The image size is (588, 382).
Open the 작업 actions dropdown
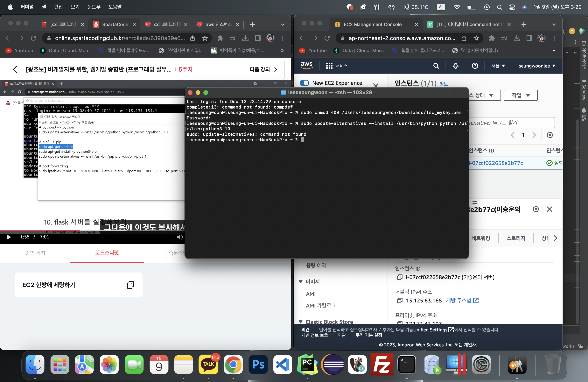coord(521,95)
